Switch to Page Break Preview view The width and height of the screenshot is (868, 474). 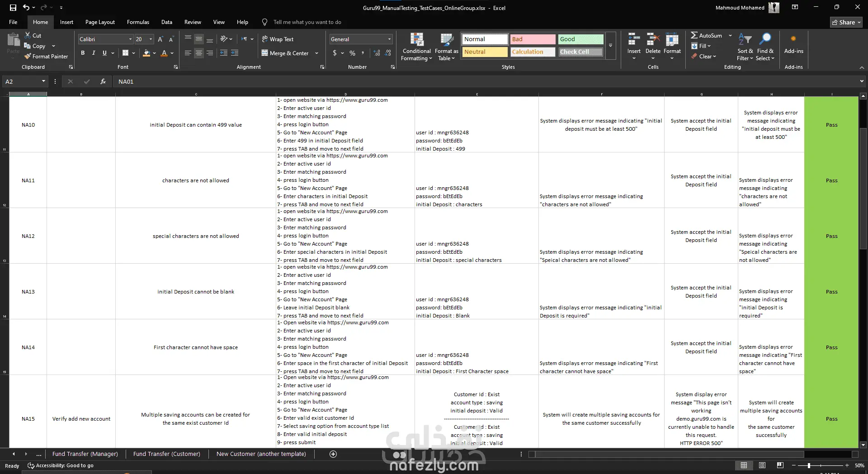pyautogui.click(x=780, y=465)
